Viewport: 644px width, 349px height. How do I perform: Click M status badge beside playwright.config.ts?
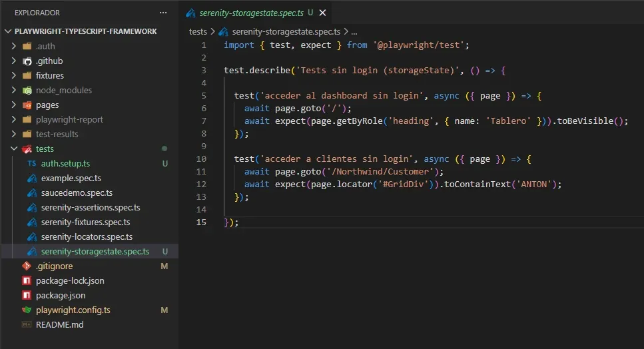coord(164,310)
